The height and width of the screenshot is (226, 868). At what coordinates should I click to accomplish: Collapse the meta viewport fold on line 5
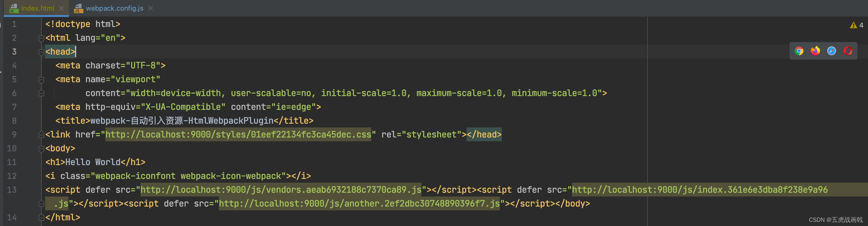pyautogui.click(x=41, y=80)
